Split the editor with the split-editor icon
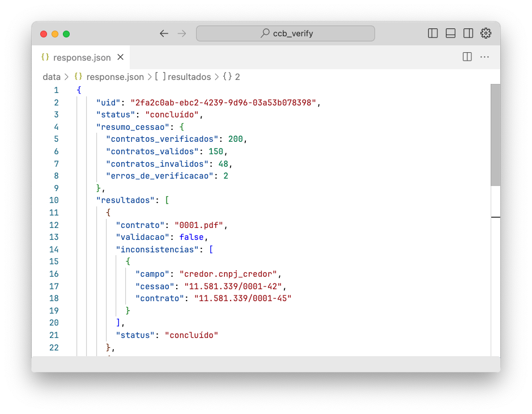 coord(467,57)
